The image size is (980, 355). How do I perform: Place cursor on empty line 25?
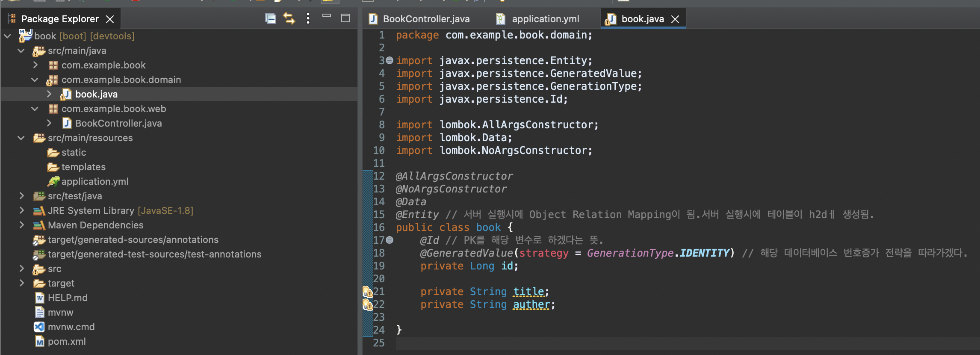(688, 343)
